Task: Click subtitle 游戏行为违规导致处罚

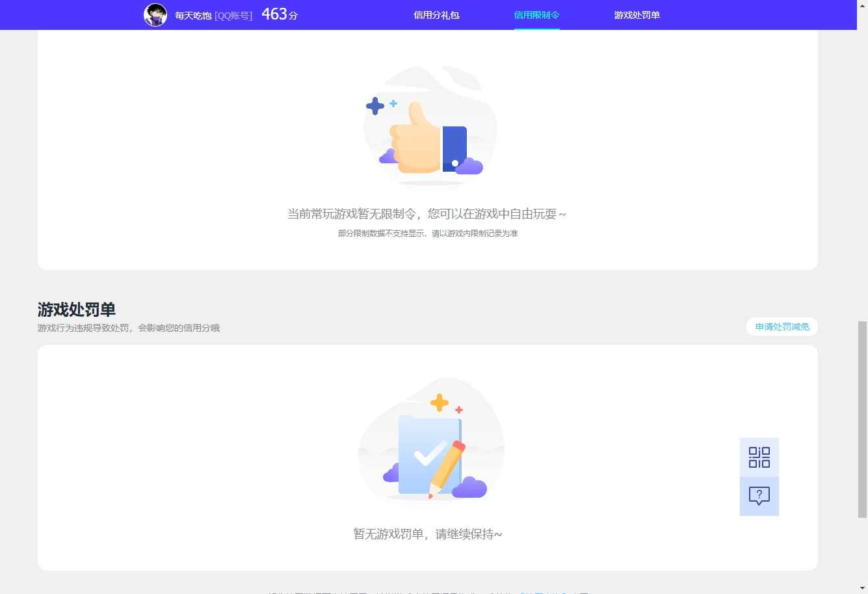Action: point(83,328)
